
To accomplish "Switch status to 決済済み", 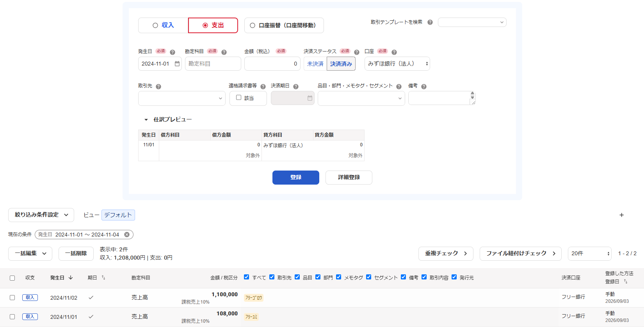I will [341, 64].
